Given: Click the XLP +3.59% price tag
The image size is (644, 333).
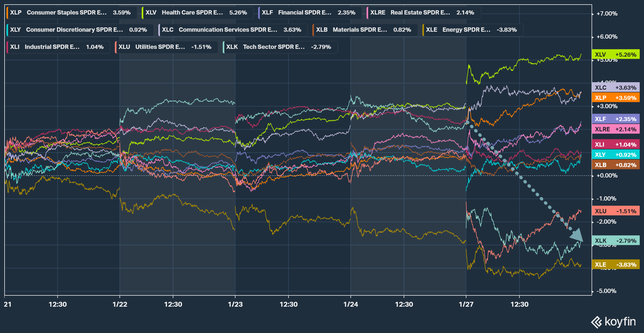Looking at the screenshot, I should tap(616, 98).
